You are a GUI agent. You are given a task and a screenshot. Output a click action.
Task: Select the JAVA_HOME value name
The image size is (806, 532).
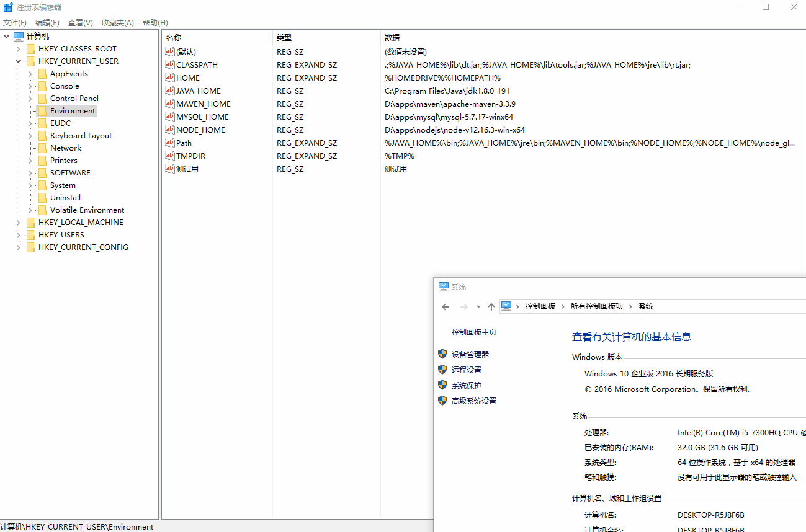click(199, 91)
